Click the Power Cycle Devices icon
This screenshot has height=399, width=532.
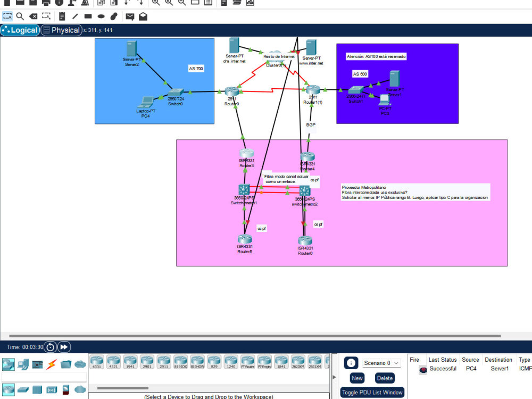(x=49, y=346)
